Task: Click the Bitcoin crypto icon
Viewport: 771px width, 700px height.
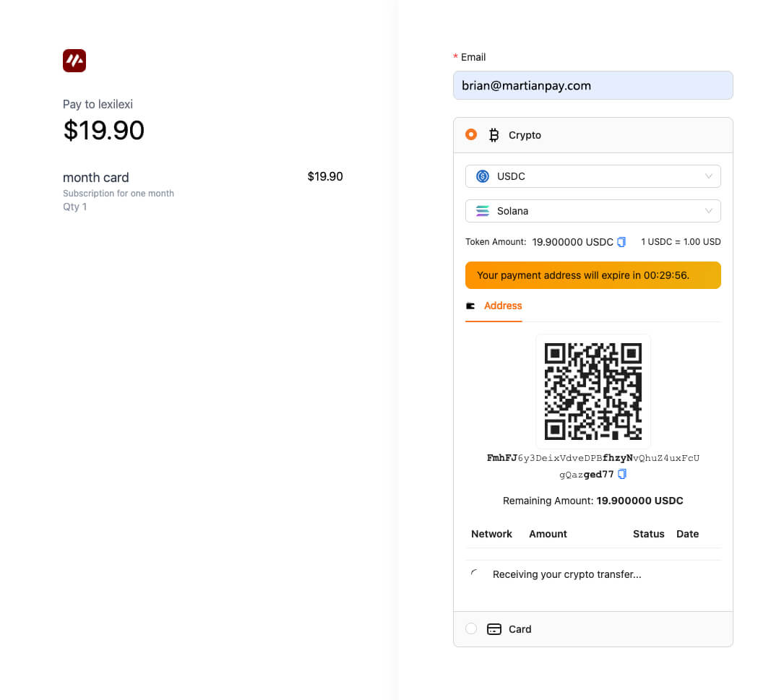Action: (494, 135)
